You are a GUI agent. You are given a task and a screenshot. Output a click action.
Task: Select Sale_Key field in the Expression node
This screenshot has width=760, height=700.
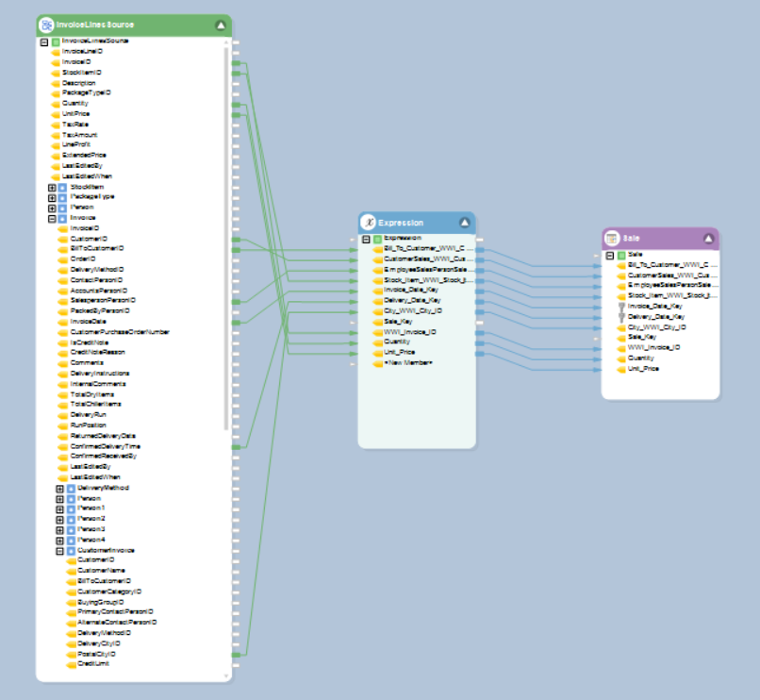399,322
